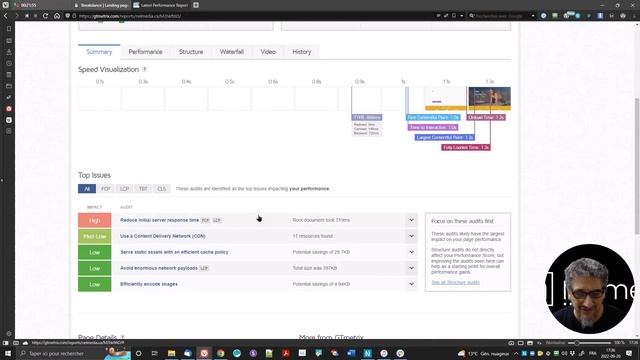This screenshot has height=360, width=640.
Task: Open Word from the taskbar
Action: (x=351, y=353)
